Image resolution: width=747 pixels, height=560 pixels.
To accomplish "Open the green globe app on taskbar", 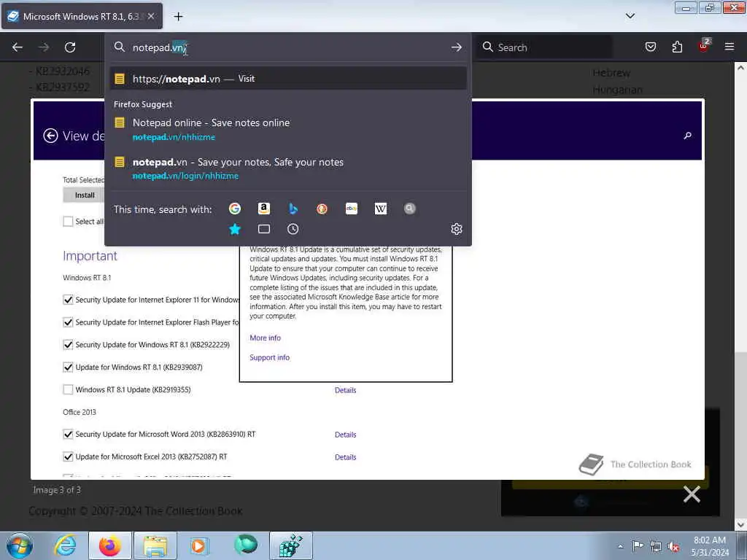I will point(246,545).
